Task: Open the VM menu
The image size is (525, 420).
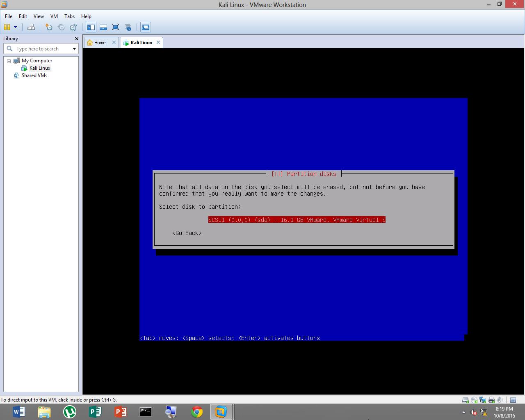Action: [54, 16]
